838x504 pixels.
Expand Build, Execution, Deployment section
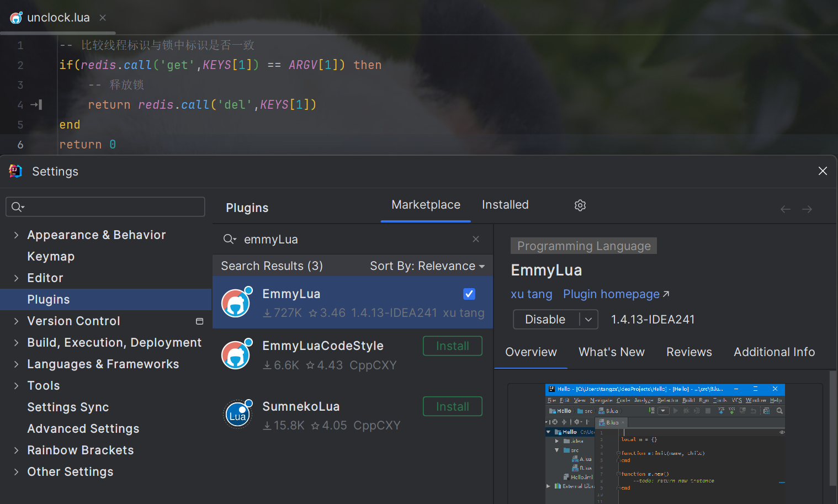point(17,343)
